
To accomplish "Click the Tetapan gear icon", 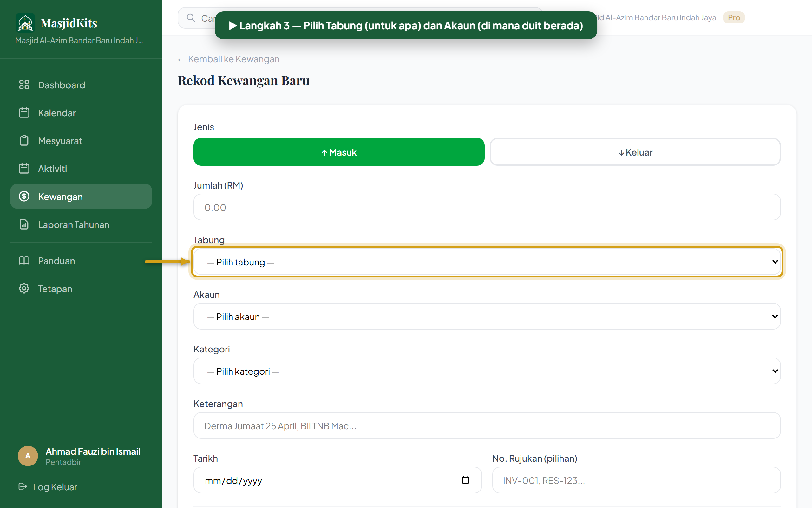I will coord(24,288).
